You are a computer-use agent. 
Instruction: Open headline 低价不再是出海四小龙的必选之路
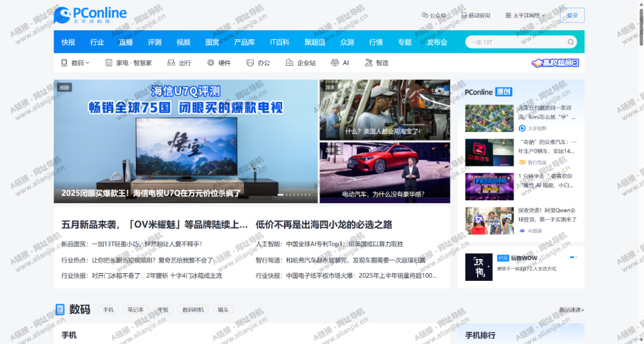point(324,224)
